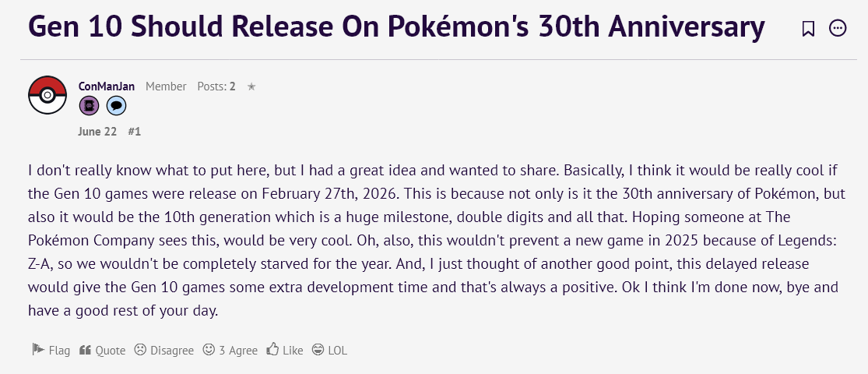868x374 pixels.
Task: Click the blue speech bubble badge
Action: (x=116, y=105)
